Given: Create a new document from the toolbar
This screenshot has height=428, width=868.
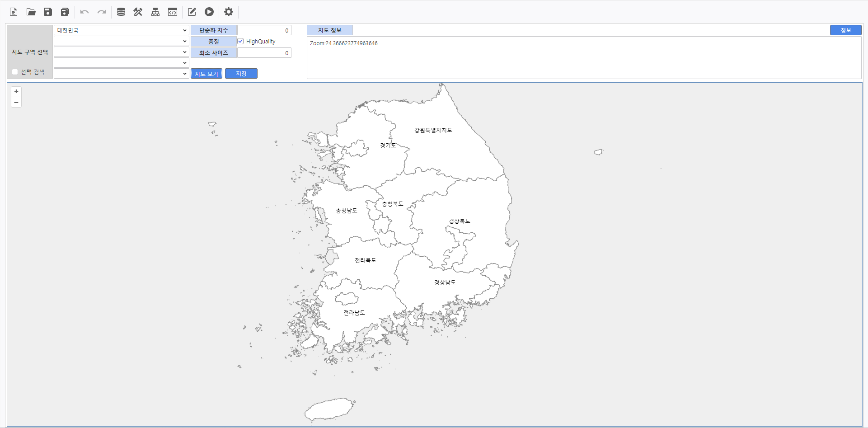Looking at the screenshot, I should click(14, 12).
